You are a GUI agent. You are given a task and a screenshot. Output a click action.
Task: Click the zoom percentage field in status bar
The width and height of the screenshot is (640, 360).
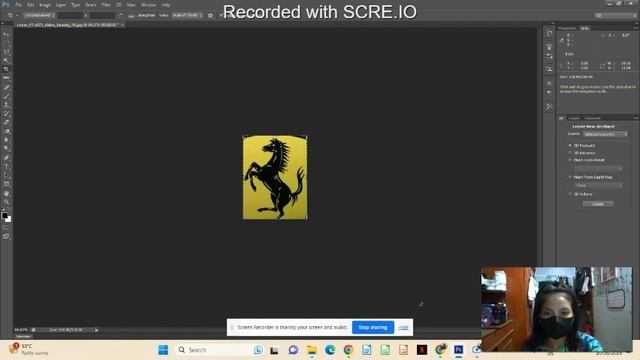coord(21,330)
